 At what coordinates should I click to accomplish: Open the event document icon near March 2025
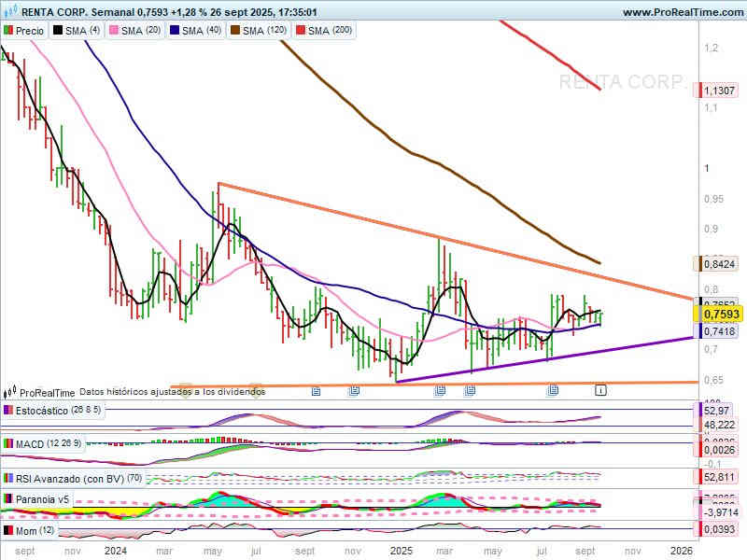coord(440,391)
